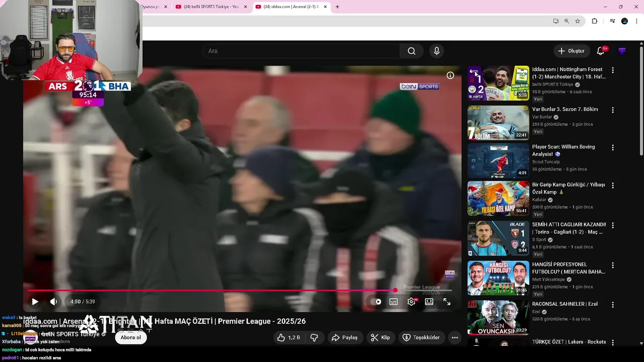Play the paused YouTube video

(x=35, y=302)
